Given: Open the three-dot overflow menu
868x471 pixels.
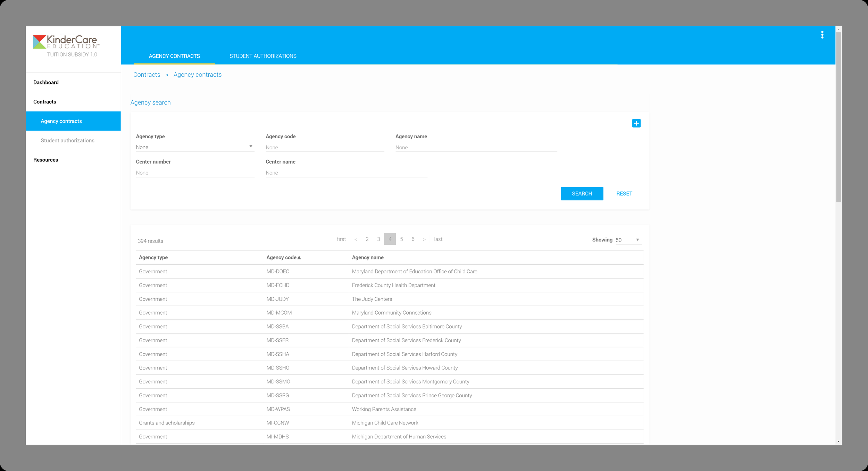Looking at the screenshot, I should [822, 35].
